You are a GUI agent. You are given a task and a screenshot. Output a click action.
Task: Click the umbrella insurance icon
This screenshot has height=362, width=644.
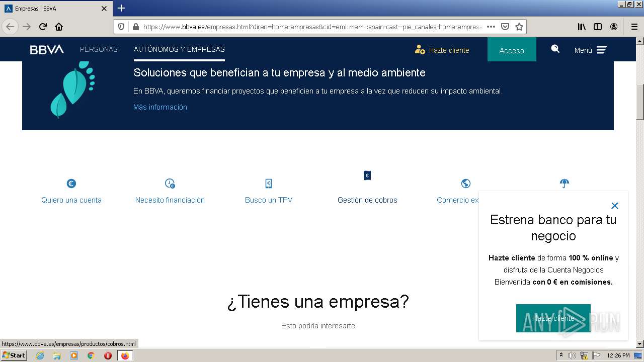pos(565,183)
